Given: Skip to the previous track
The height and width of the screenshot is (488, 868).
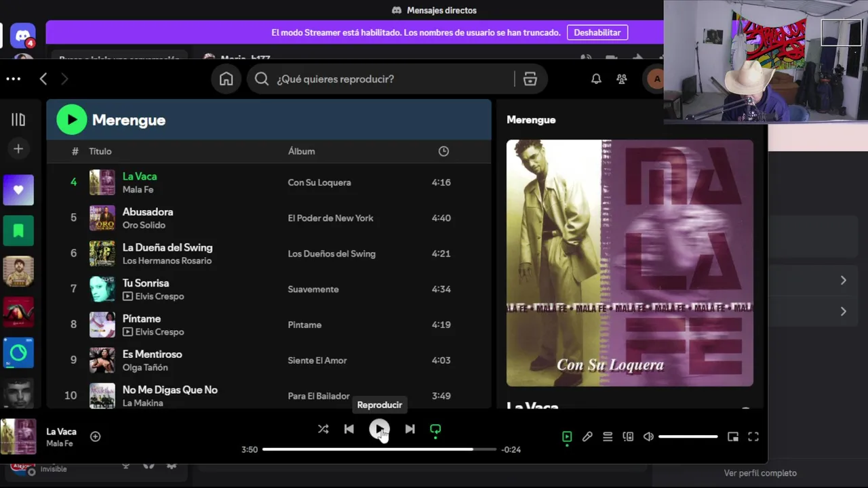Looking at the screenshot, I should click(x=349, y=429).
